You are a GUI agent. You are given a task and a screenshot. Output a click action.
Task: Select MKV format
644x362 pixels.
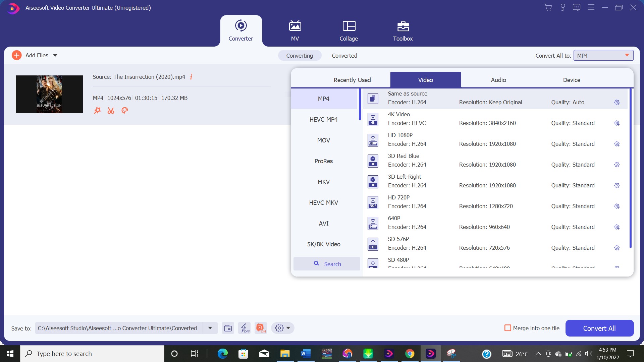324,182
